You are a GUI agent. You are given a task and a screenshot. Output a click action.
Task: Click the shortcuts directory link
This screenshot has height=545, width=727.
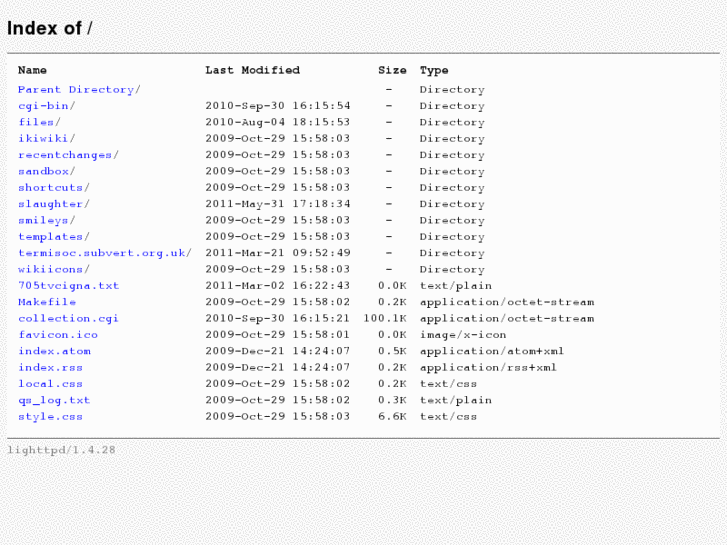pyautogui.click(x=51, y=187)
